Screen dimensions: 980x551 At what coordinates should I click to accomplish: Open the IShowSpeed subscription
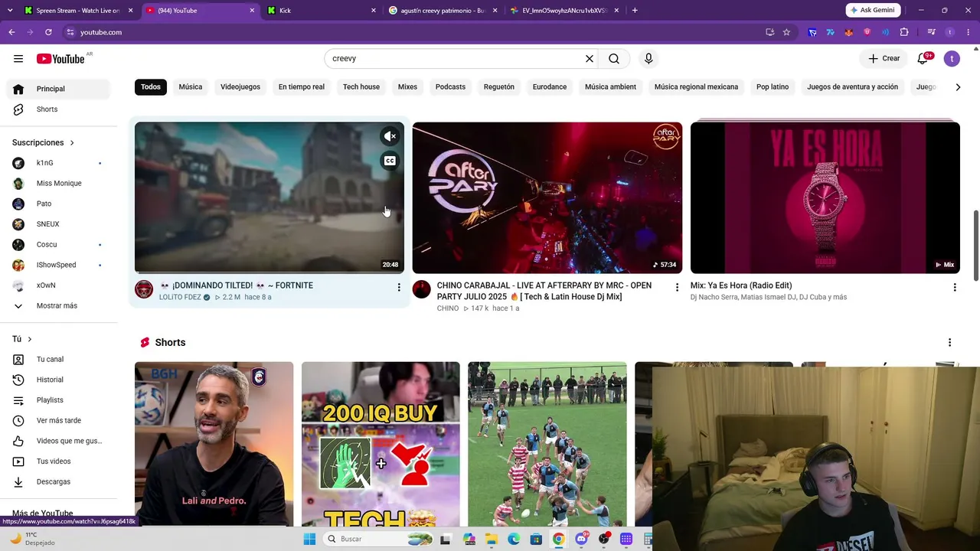(59, 265)
